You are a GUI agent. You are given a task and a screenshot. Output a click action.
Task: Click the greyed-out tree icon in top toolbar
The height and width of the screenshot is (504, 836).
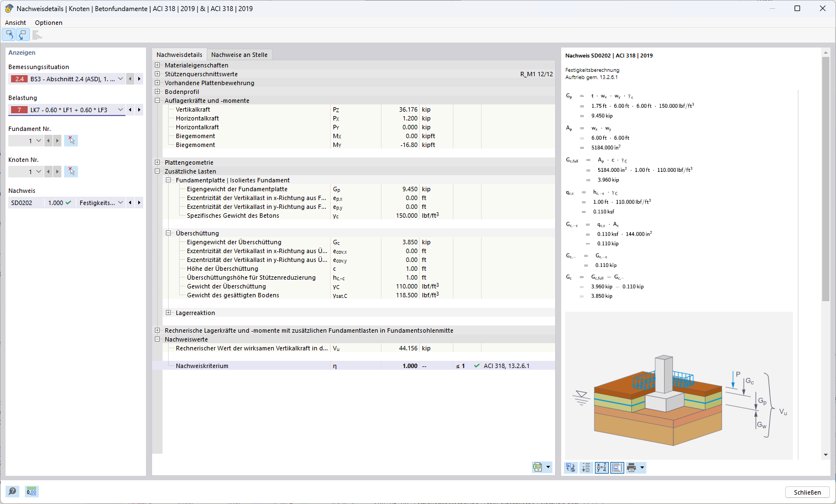pos(37,35)
